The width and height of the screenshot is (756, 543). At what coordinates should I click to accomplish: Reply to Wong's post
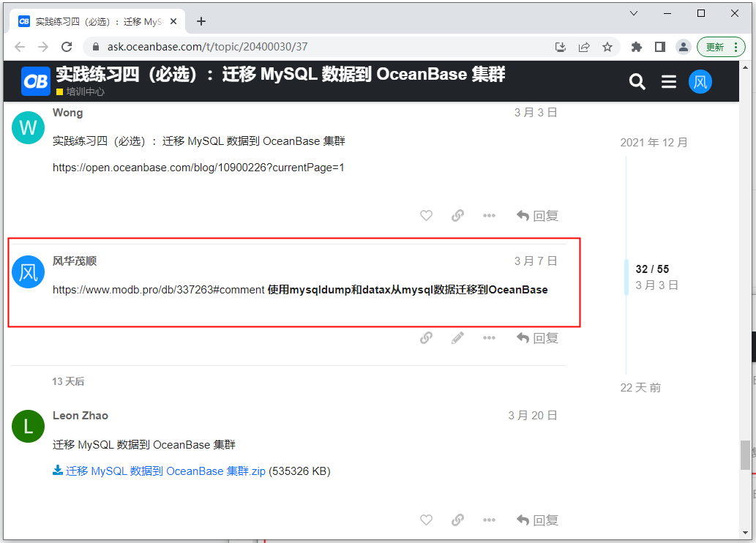coord(537,216)
